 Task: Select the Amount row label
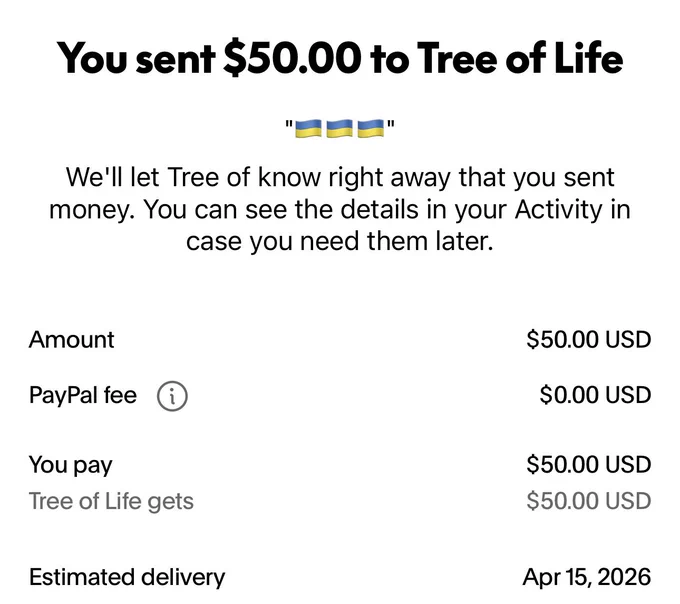point(72,340)
